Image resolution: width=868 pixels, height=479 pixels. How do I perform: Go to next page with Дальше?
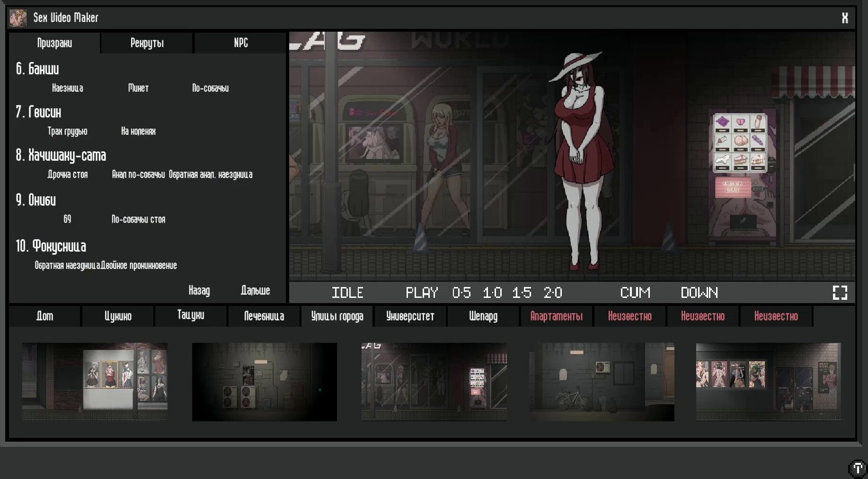pyautogui.click(x=255, y=290)
